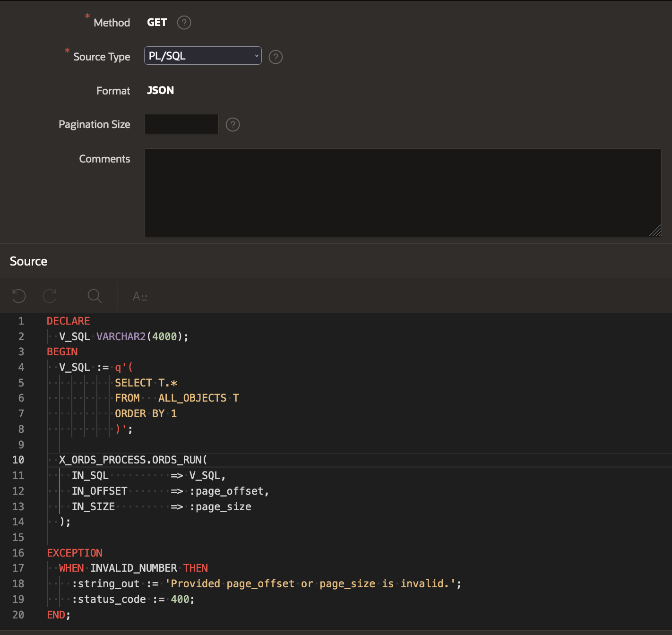Click SELECT T.* on line 5
Viewport: 672px width, 635px height.
coord(146,383)
